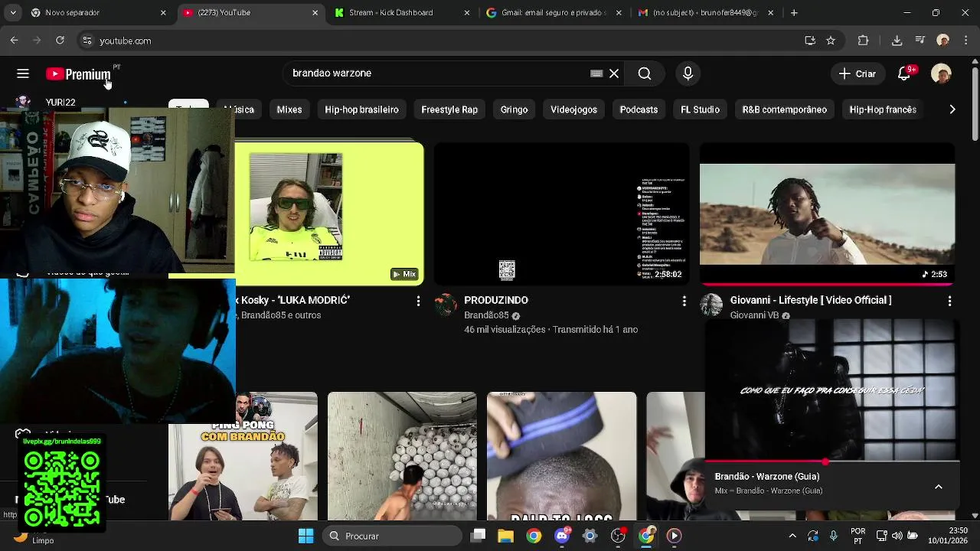The width and height of the screenshot is (980, 551).
Task: Click the magnifier search button
Action: [x=645, y=73]
